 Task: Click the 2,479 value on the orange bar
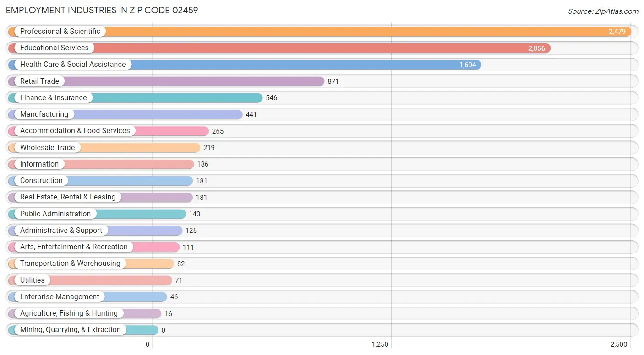(x=617, y=32)
